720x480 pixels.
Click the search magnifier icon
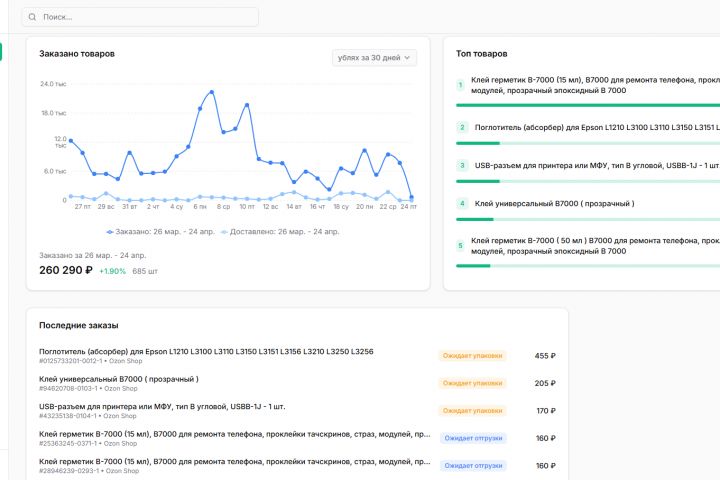(x=32, y=17)
